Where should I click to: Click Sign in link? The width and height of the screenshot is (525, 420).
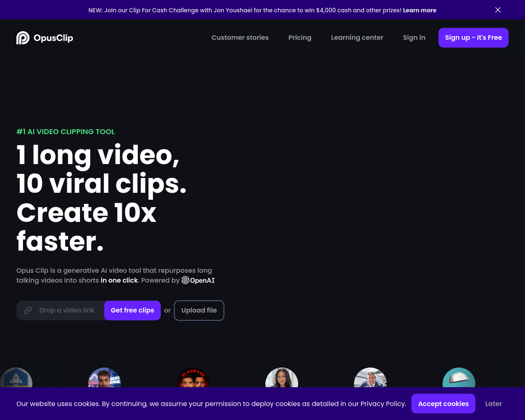coord(414,37)
